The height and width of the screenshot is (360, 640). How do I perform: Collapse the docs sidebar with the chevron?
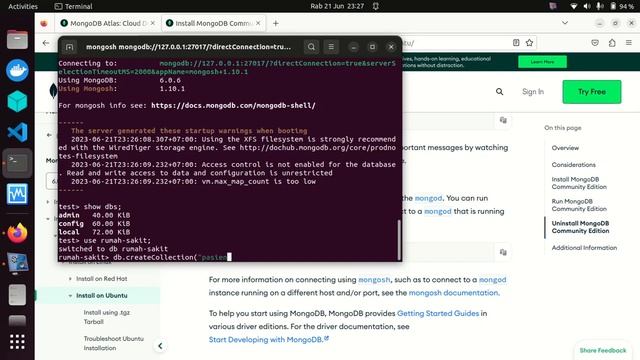coord(160,346)
